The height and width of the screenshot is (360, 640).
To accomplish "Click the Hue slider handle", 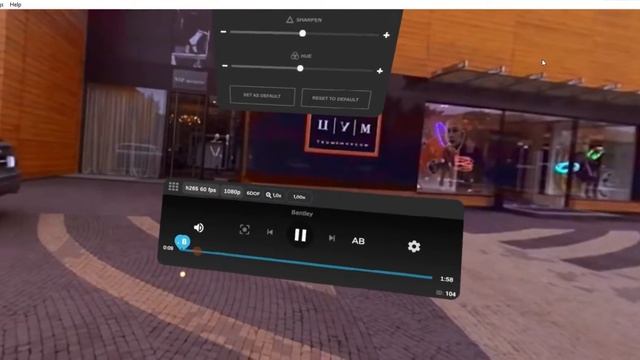I will pyautogui.click(x=300, y=68).
